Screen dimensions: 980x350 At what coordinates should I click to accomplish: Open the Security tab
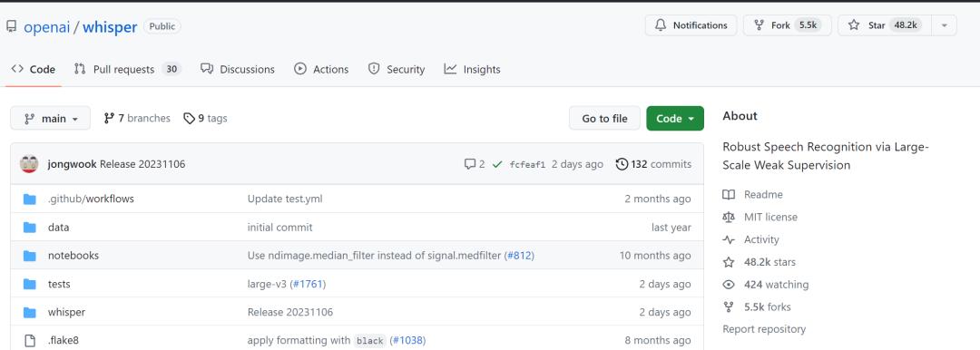click(x=397, y=70)
